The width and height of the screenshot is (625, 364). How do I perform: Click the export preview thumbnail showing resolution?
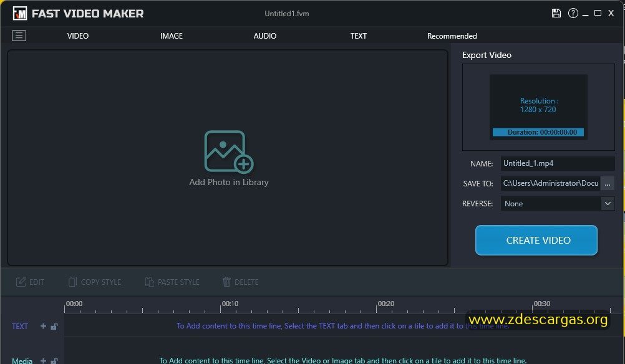tap(538, 107)
